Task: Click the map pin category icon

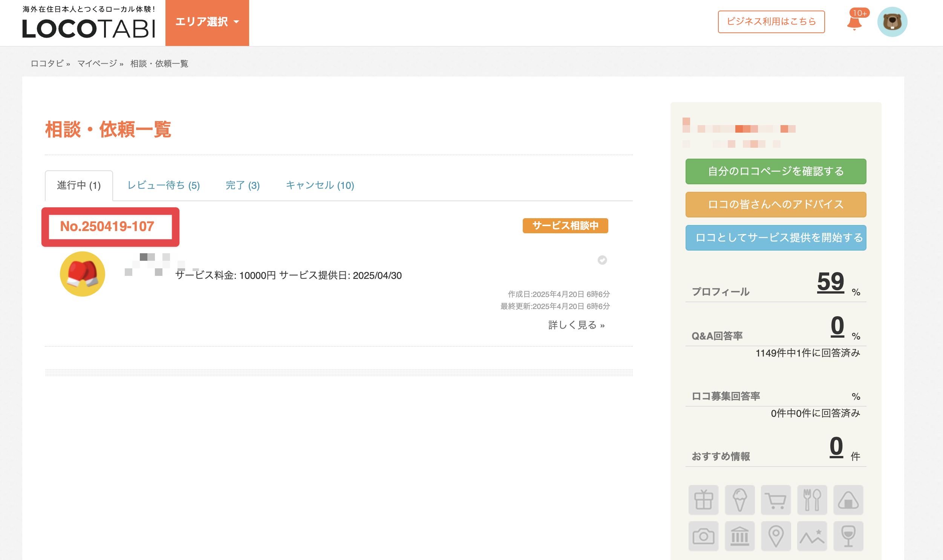Action: point(775,536)
